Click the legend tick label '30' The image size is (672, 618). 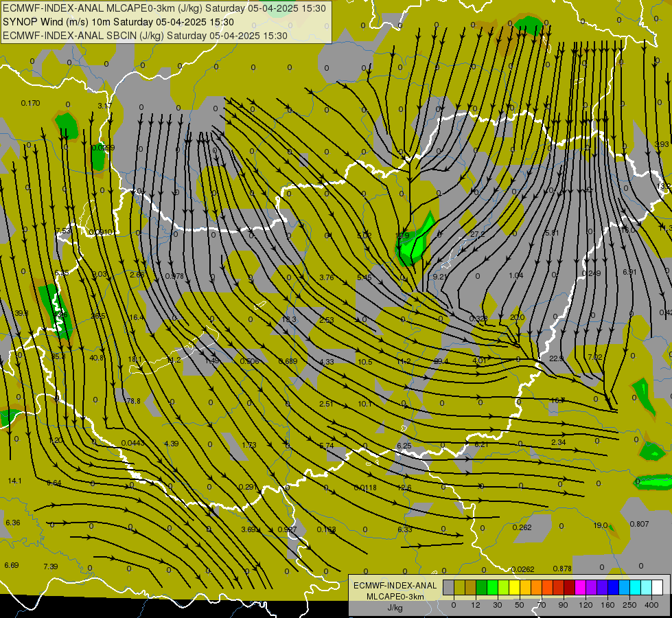click(x=497, y=605)
